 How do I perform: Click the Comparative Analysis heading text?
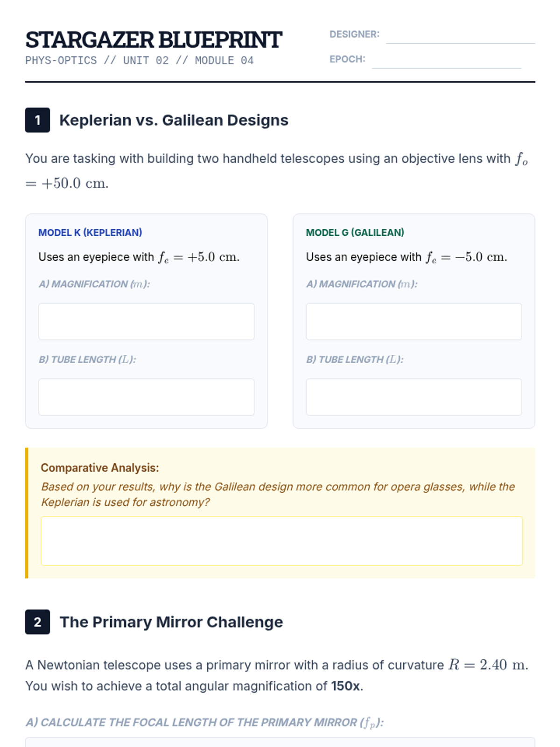(100, 468)
